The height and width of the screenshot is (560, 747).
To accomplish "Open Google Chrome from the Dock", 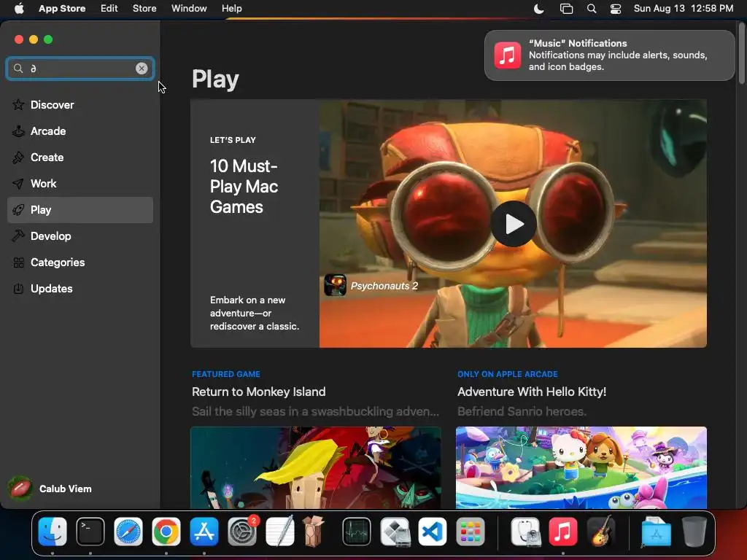I will [x=166, y=532].
